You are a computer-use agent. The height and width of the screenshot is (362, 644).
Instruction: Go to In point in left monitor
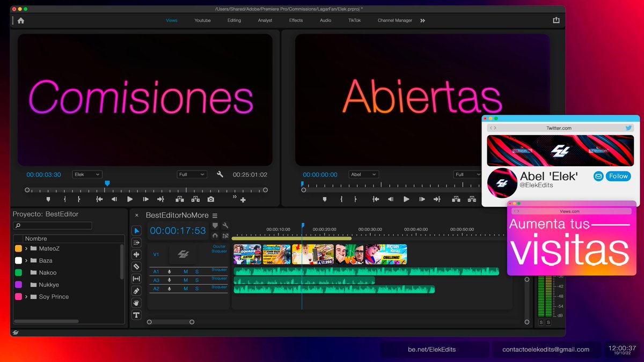point(99,199)
